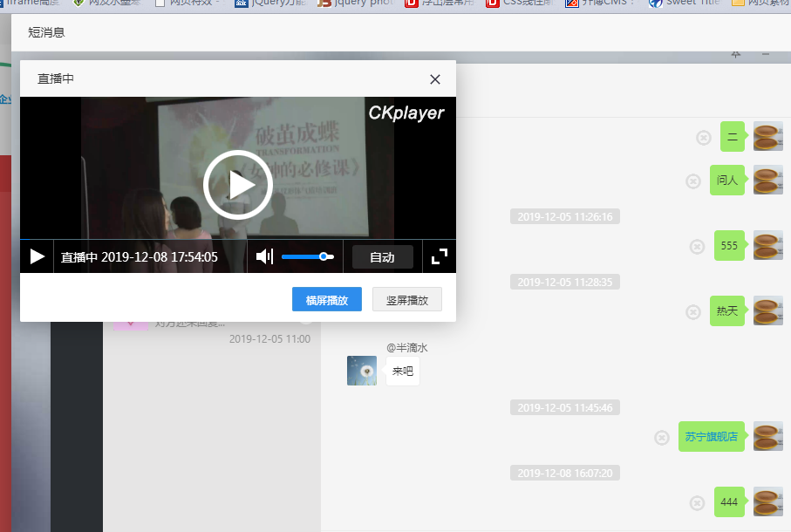
Task: Adjust the volume slider handle
Action: coord(324,256)
